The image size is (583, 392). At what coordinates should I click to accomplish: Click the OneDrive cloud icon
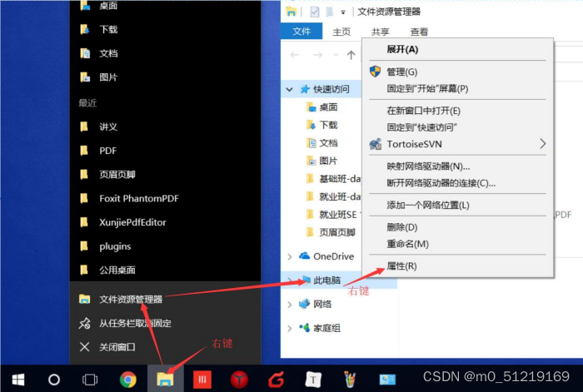point(304,256)
